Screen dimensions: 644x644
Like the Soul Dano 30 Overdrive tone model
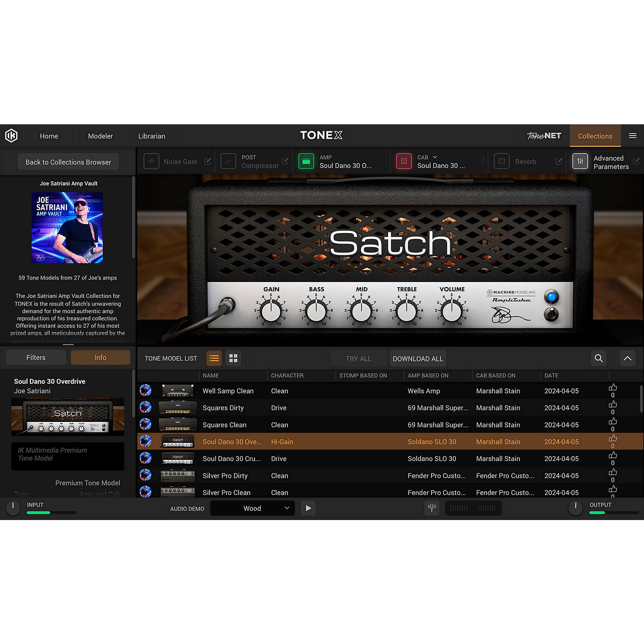[x=613, y=438]
